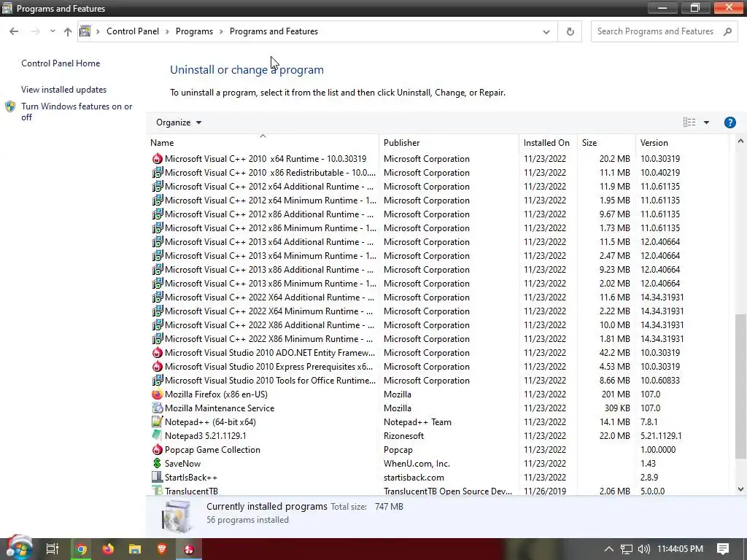
Task: Go back with the Back arrow
Action: [14, 31]
